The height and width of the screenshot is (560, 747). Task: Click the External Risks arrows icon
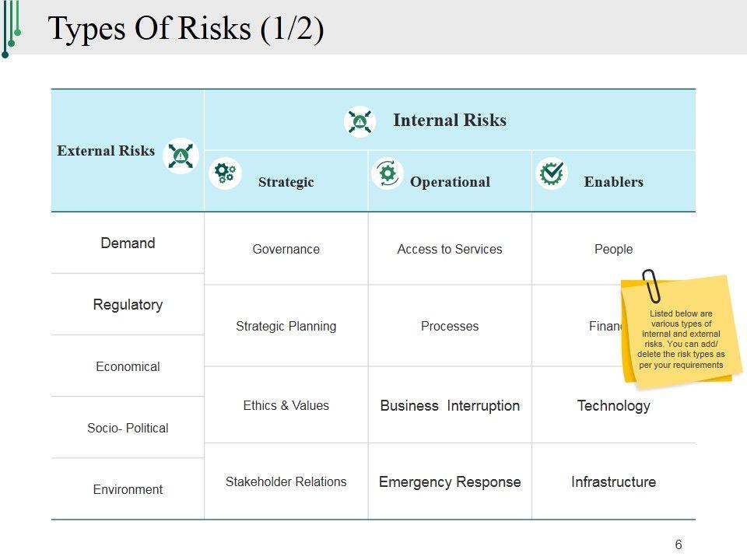click(x=181, y=156)
